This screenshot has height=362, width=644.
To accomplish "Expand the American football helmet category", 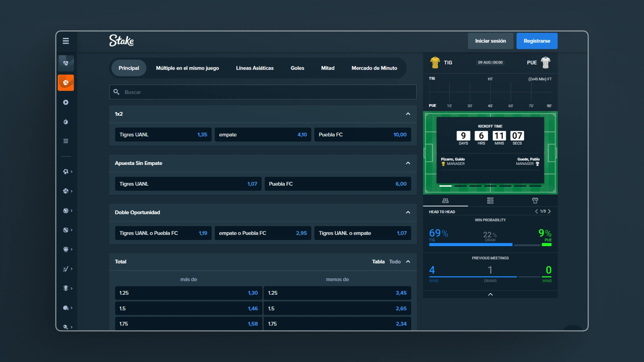I will (x=67, y=308).
